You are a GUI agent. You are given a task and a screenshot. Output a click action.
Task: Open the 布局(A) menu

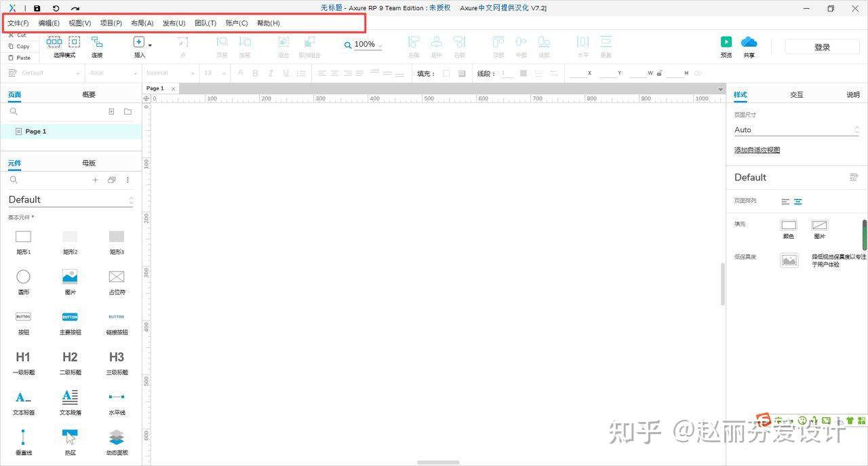tap(142, 22)
